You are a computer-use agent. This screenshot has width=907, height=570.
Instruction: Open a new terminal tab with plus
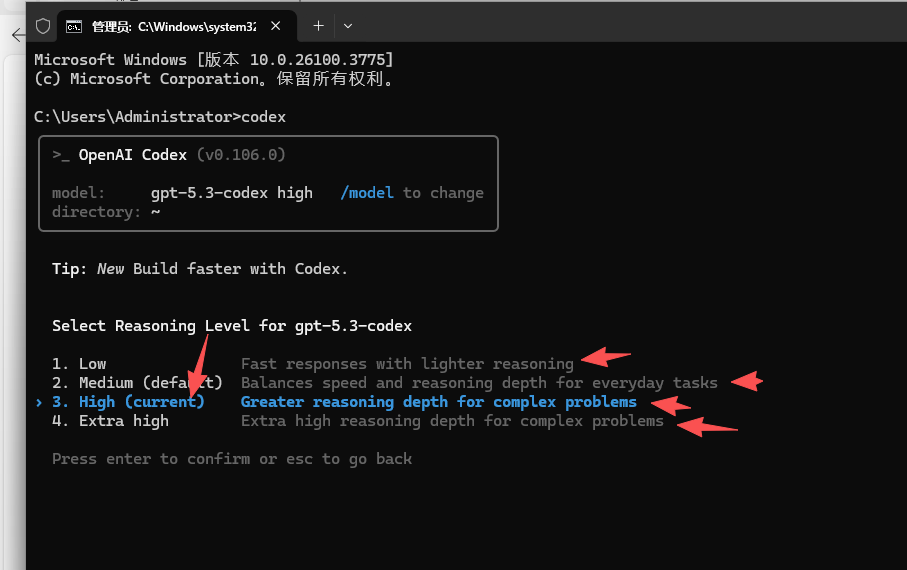pos(318,26)
